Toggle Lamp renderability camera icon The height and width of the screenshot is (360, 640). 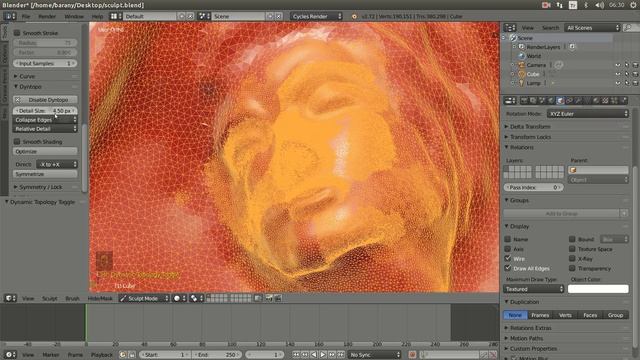636,83
